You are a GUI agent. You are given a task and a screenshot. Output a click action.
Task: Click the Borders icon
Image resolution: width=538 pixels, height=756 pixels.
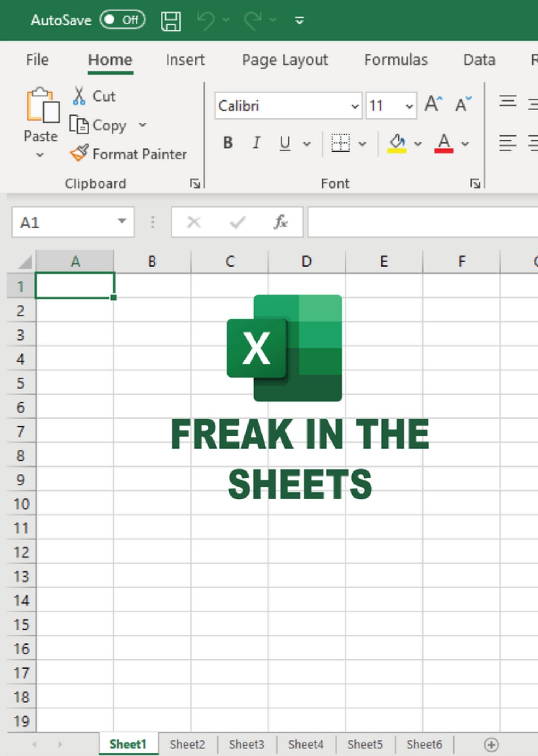click(x=340, y=143)
